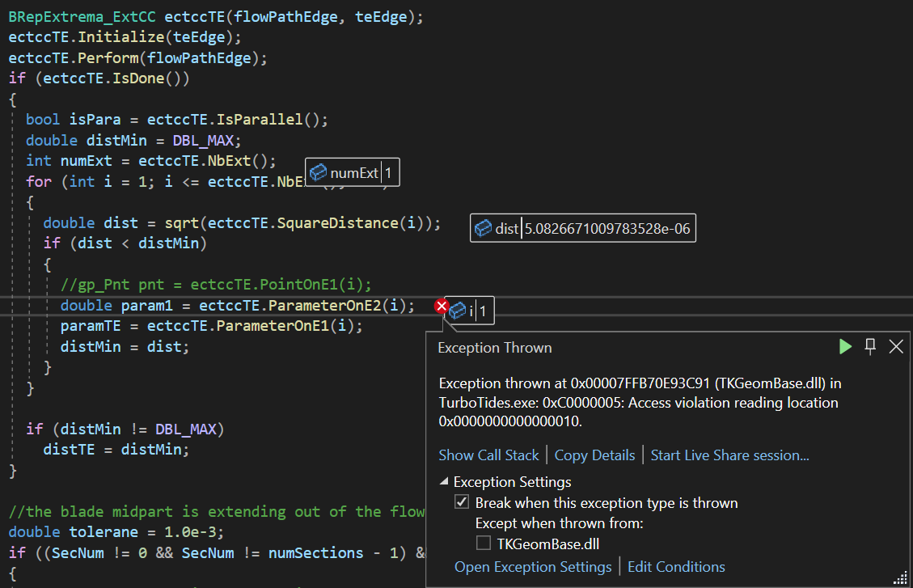This screenshot has width=913, height=588.
Task: Start Live Share session from popup
Action: [729, 455]
